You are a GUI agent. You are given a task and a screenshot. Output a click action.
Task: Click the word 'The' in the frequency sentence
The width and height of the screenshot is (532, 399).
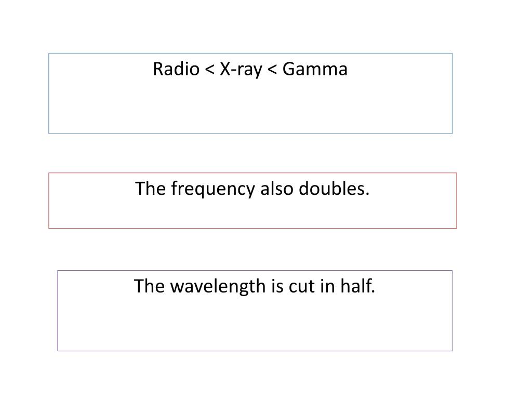tap(150, 189)
